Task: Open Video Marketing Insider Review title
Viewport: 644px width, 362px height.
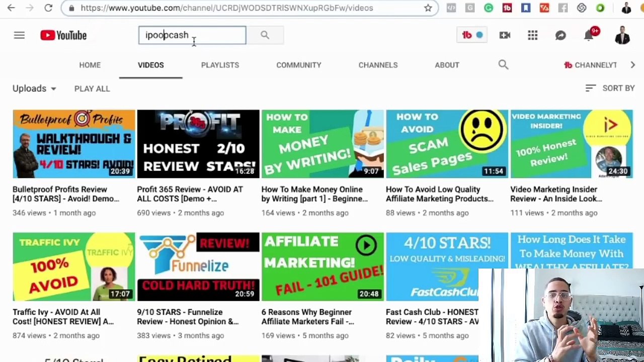Action: click(x=556, y=194)
